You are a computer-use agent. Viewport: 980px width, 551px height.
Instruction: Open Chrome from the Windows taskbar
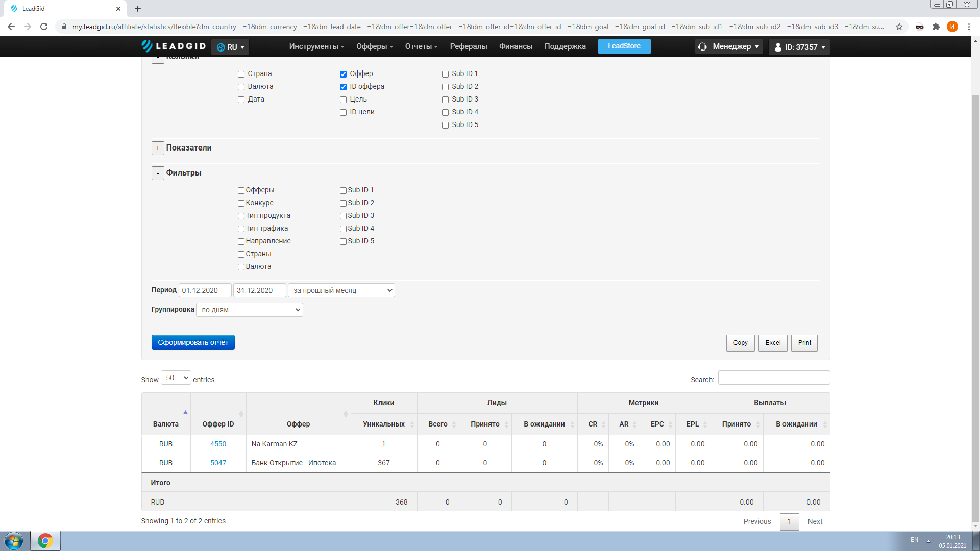(45, 541)
